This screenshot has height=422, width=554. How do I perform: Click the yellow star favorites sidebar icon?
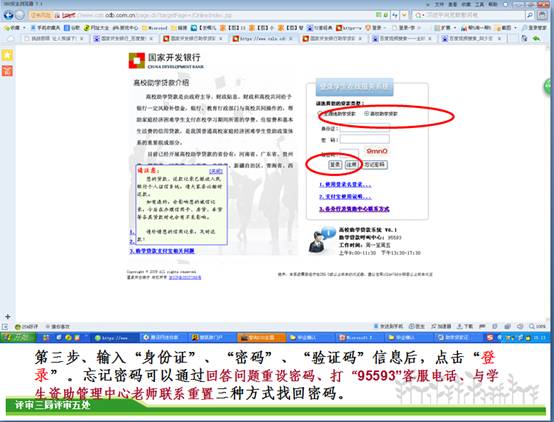point(7,55)
